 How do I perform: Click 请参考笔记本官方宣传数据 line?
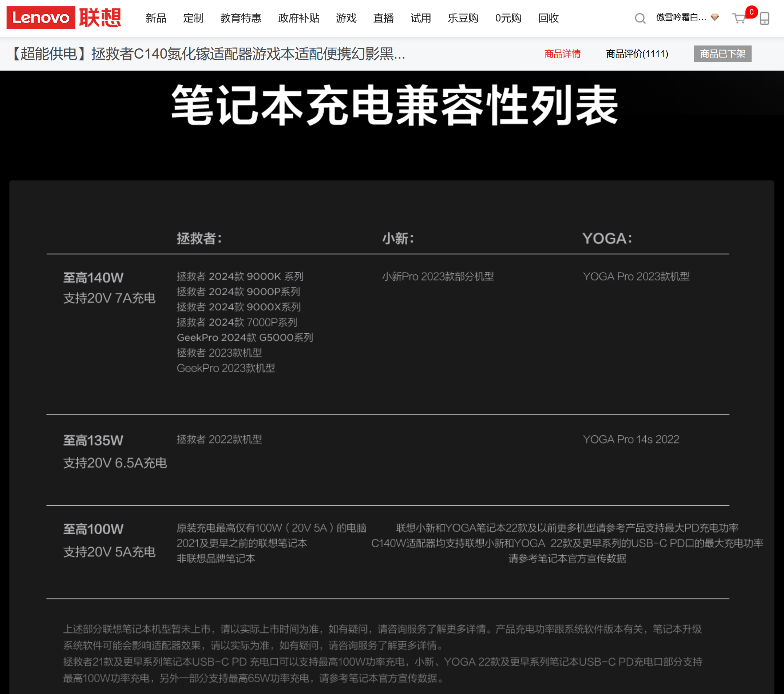(567, 559)
